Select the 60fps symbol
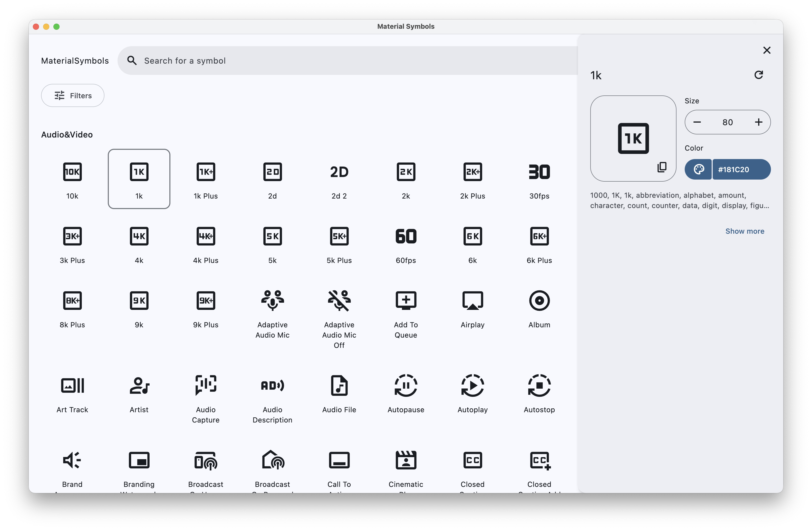812x531 pixels. point(406,243)
